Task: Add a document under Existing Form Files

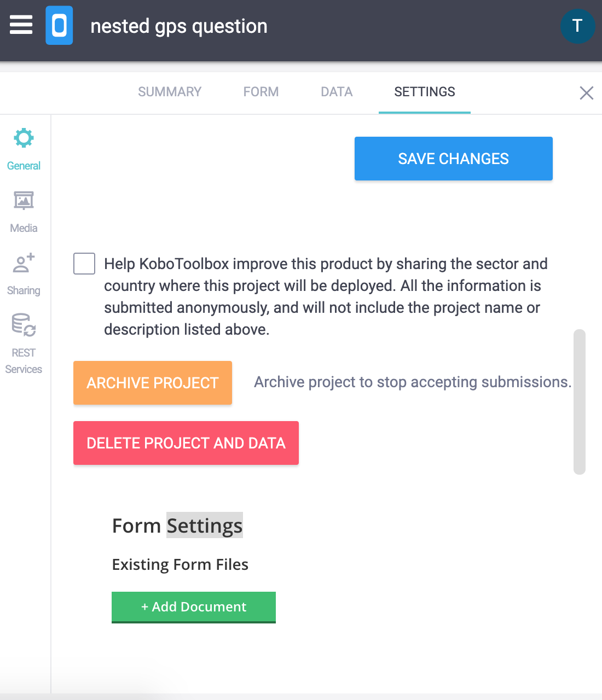Action: [x=193, y=607]
